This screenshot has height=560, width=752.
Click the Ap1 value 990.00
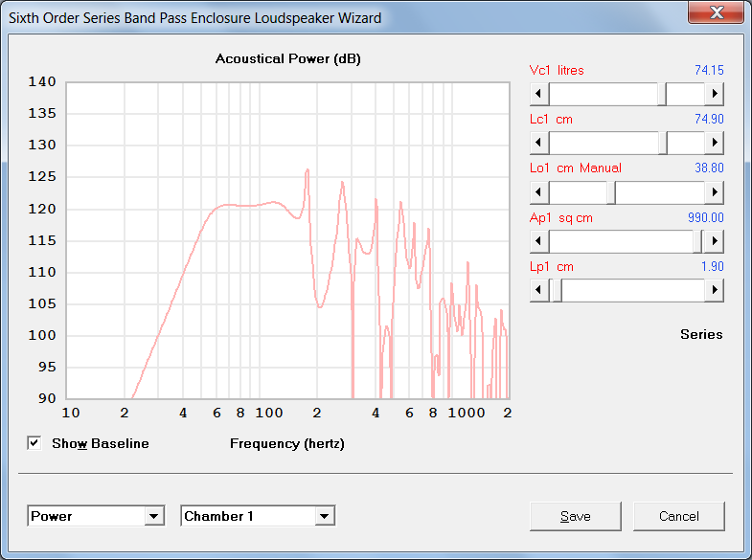[705, 218]
